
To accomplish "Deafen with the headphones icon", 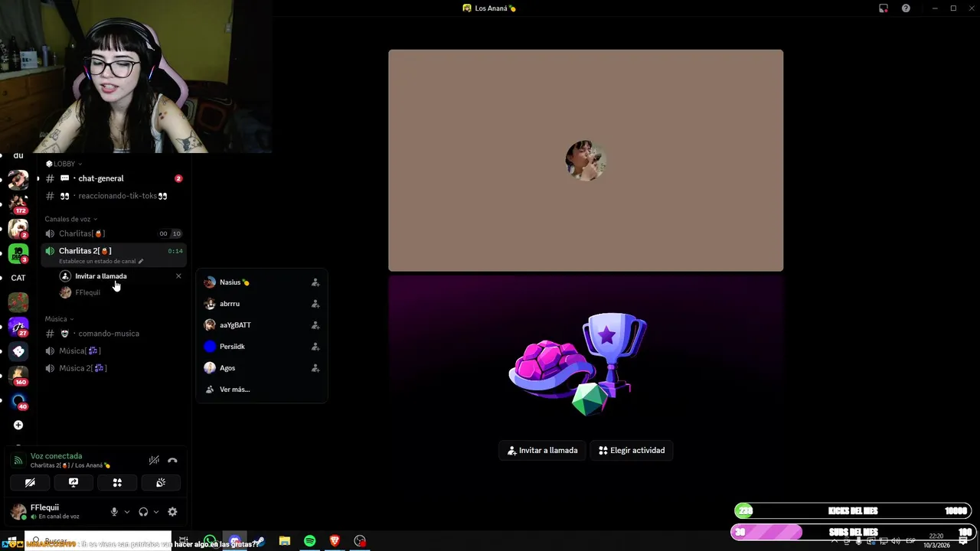I will point(143,512).
